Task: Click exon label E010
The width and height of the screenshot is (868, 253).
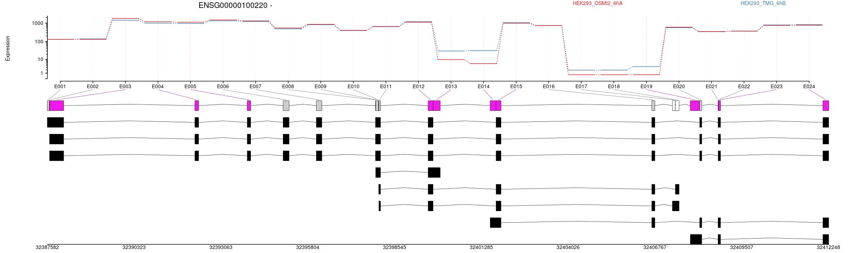Action: point(353,86)
